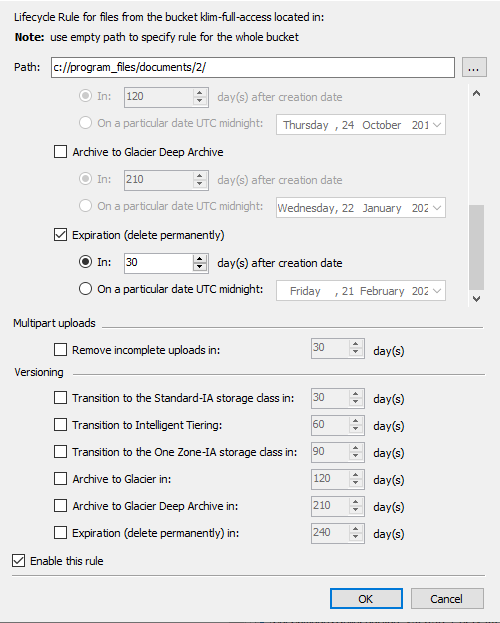The width and height of the screenshot is (500, 623).
Task: Open the Thursday 24 October date dropdown
Action: 437,125
